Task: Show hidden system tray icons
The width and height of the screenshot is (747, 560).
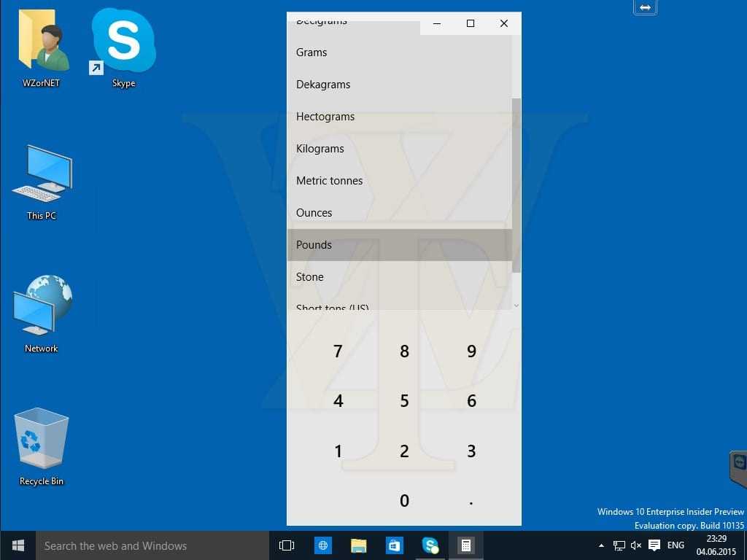Action: [x=601, y=545]
